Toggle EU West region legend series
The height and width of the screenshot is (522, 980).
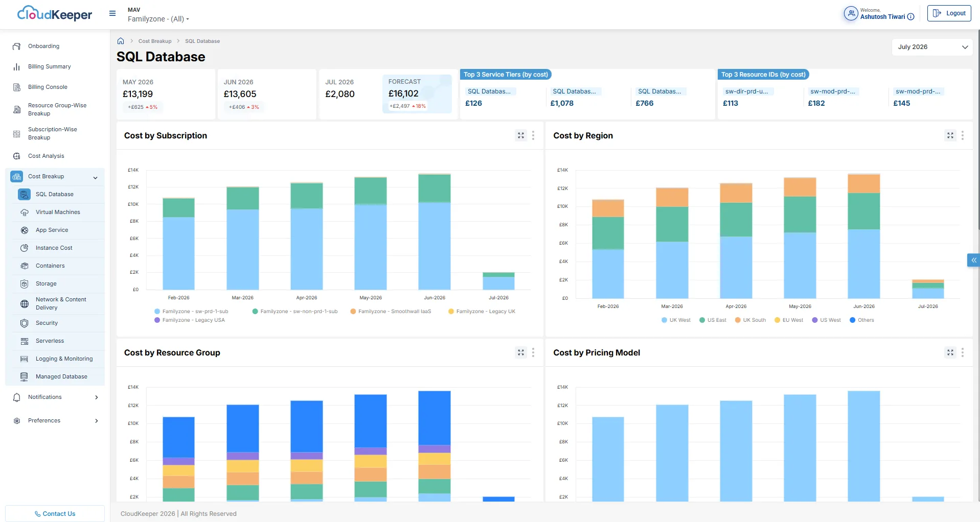(x=789, y=320)
